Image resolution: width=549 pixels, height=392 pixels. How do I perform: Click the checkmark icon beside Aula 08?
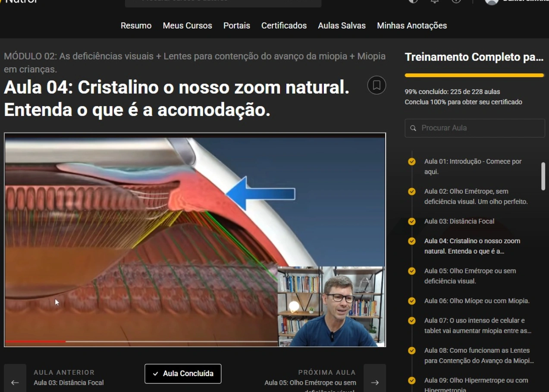point(412,351)
